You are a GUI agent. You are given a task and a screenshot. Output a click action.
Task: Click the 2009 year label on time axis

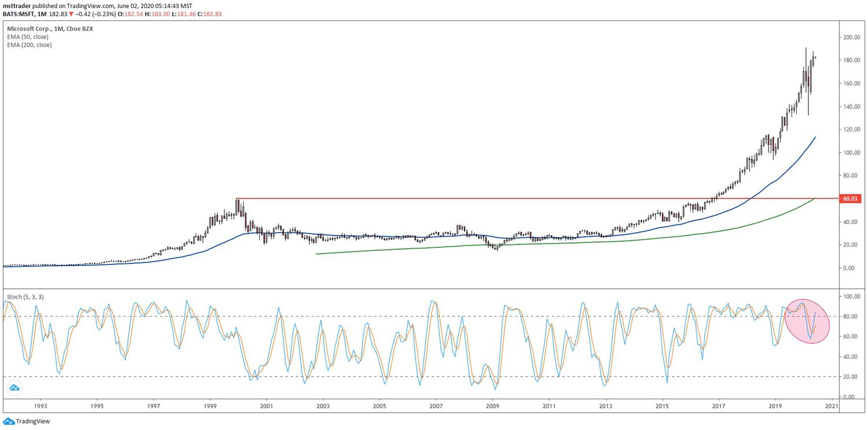tap(493, 407)
